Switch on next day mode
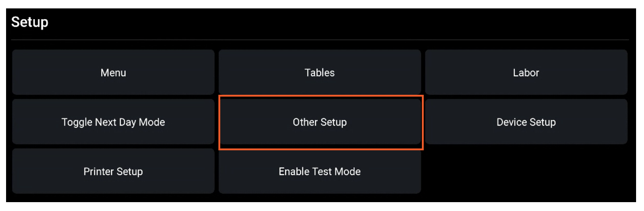The width and height of the screenshot is (644, 211). click(113, 122)
